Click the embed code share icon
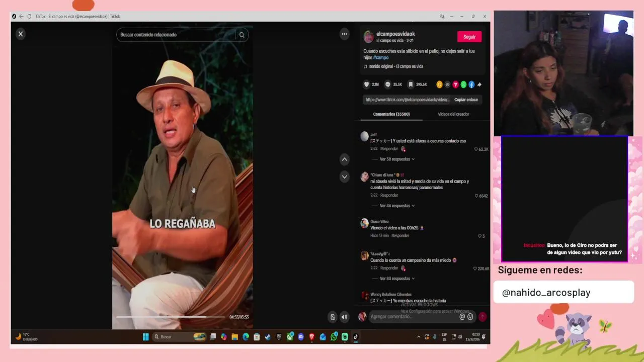 [x=447, y=84]
